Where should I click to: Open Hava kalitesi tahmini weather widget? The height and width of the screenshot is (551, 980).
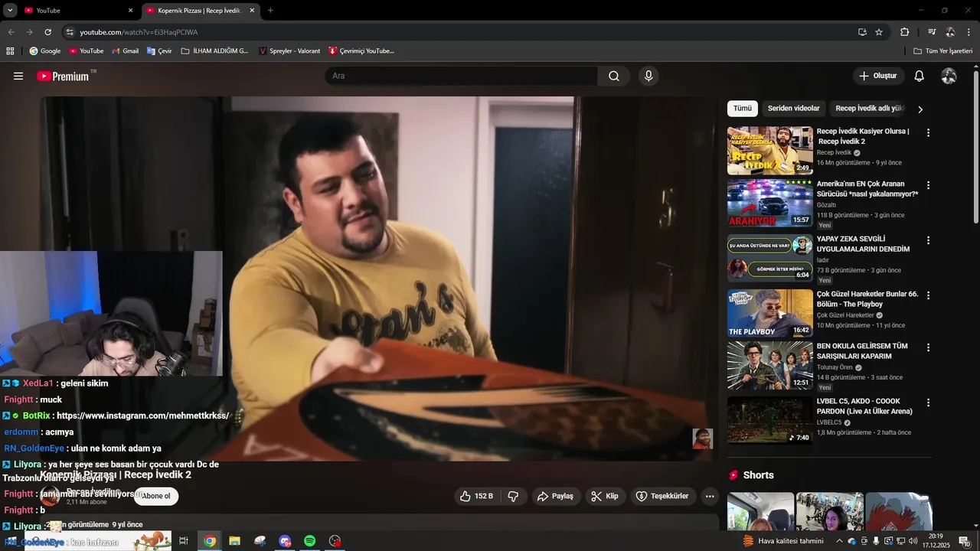[782, 541]
